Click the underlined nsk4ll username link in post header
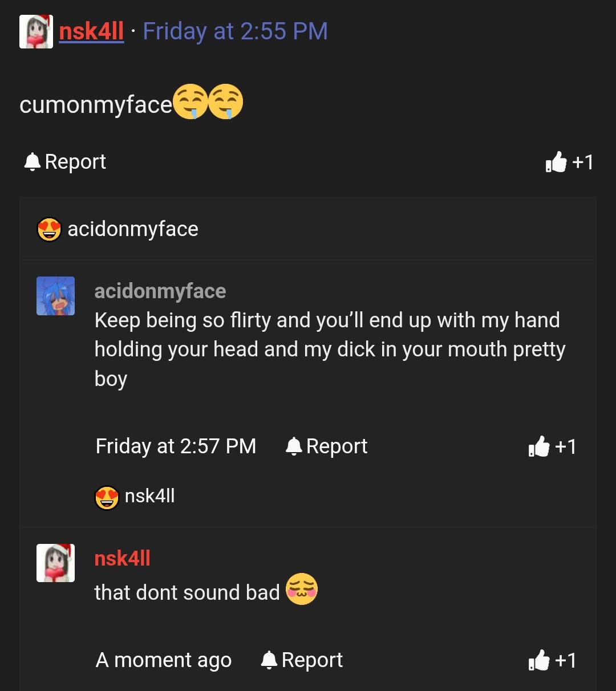This screenshot has height=691, width=616. click(x=91, y=31)
